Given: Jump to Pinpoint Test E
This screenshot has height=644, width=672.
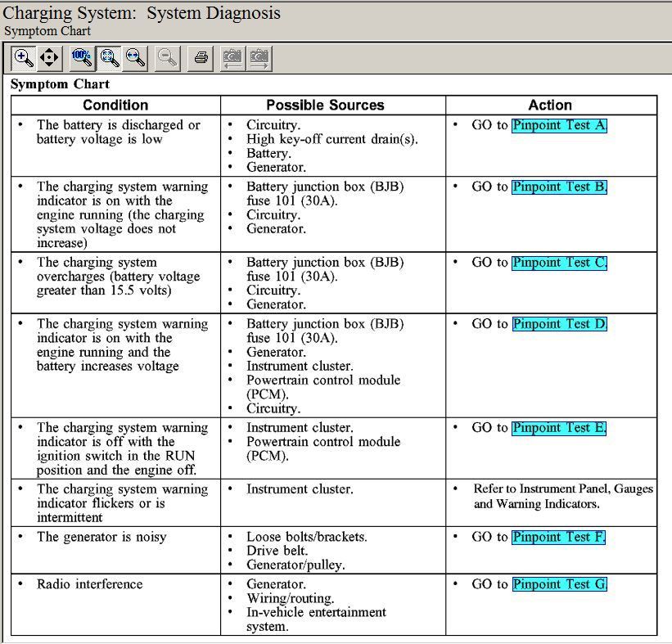Looking at the screenshot, I should [x=559, y=428].
